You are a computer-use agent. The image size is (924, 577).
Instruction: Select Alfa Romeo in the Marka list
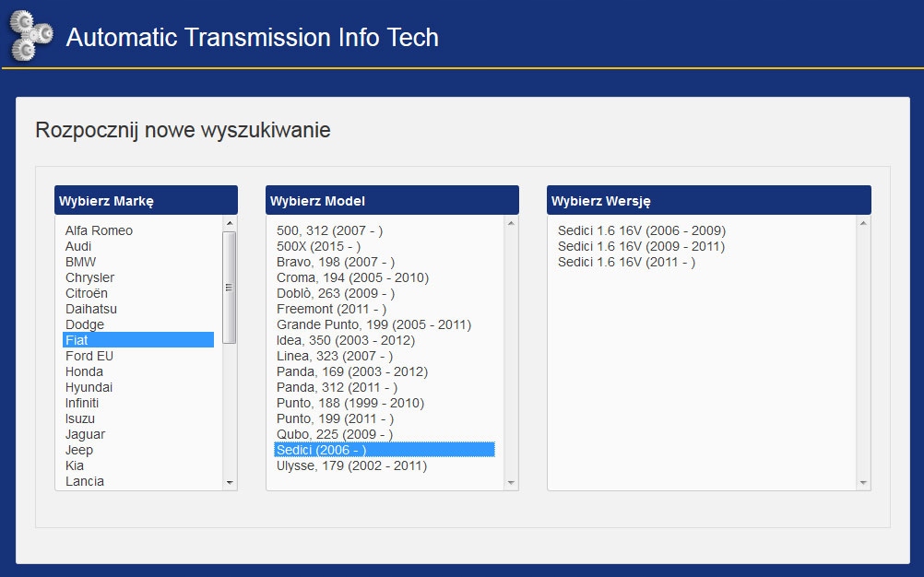[99, 230]
